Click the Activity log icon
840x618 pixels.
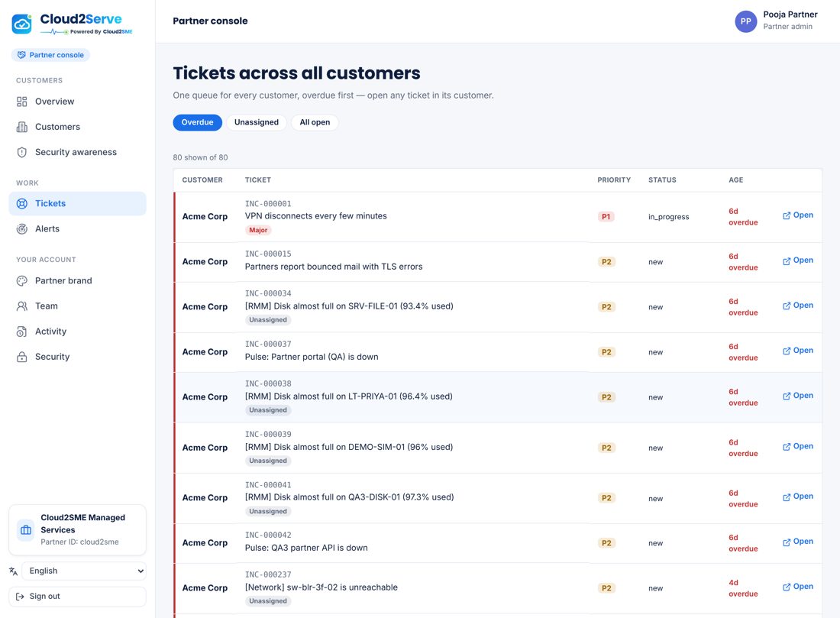22,332
